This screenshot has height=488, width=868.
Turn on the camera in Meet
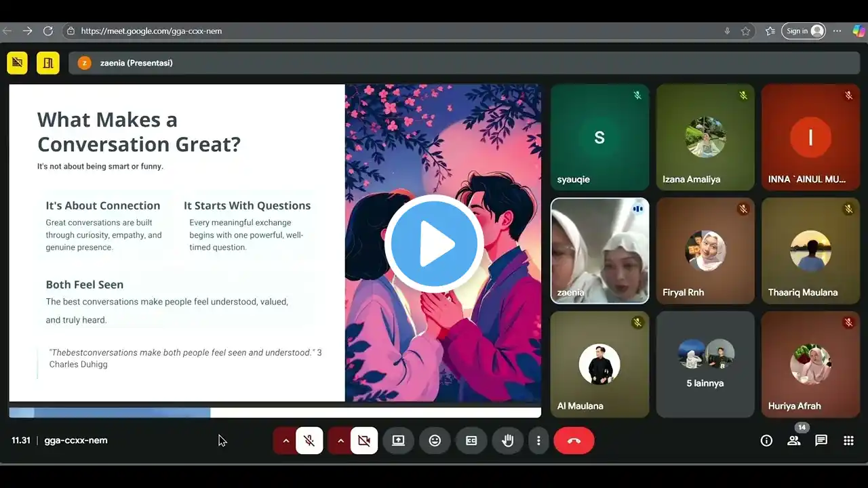364,441
